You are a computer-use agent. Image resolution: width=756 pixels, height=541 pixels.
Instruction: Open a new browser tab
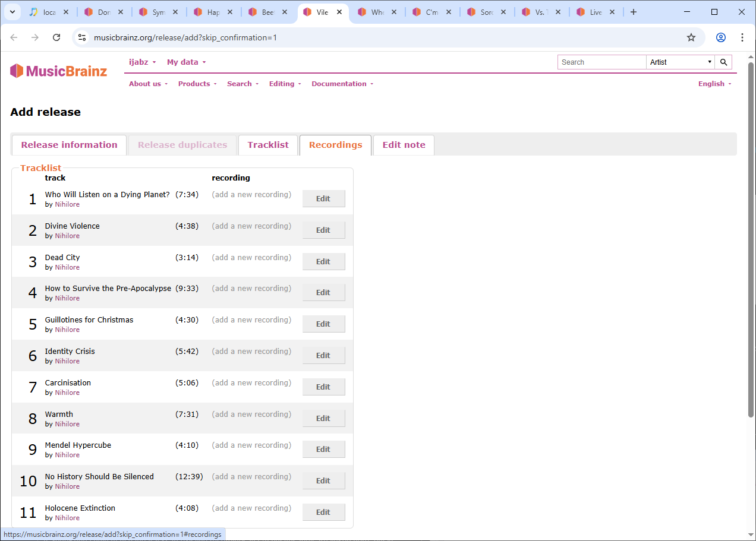(634, 12)
